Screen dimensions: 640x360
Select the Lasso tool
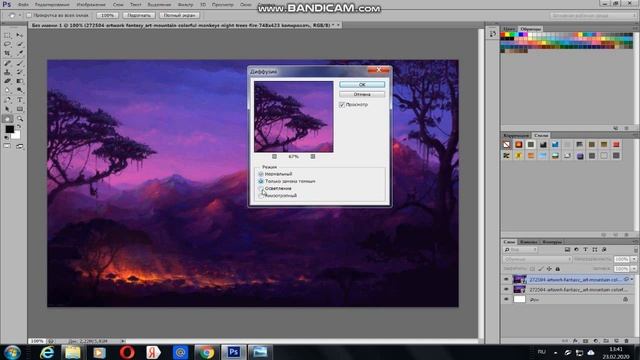coord(7,44)
